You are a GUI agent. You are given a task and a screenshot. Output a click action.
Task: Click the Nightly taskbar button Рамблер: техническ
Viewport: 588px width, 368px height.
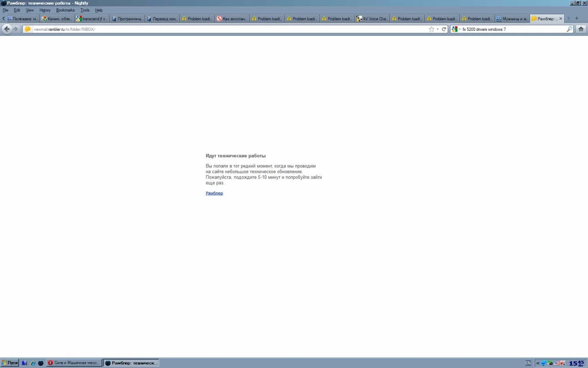coord(131,363)
